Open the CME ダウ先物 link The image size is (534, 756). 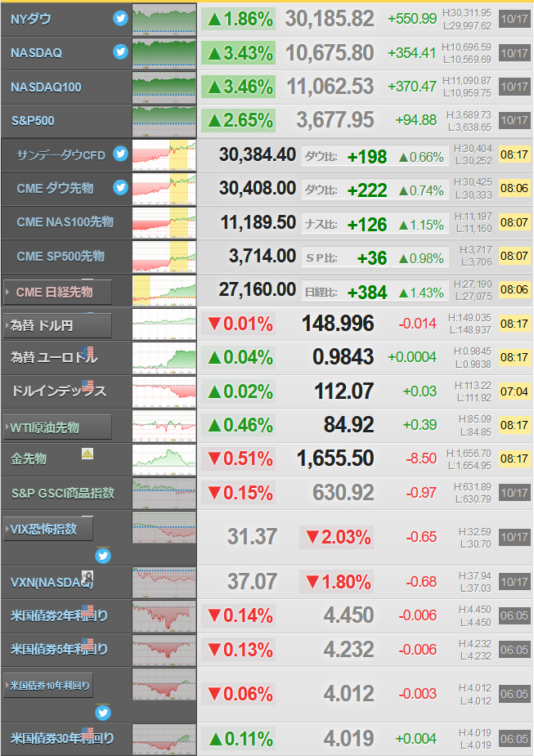[55, 189]
